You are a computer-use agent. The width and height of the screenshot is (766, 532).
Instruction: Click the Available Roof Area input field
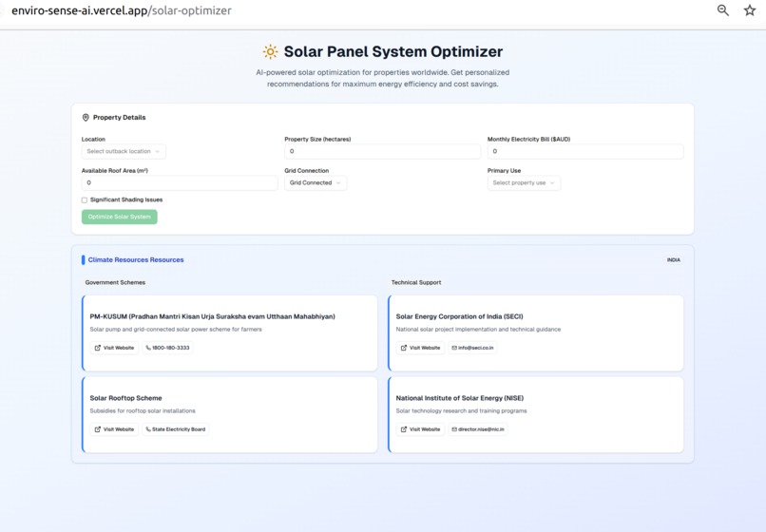click(180, 182)
